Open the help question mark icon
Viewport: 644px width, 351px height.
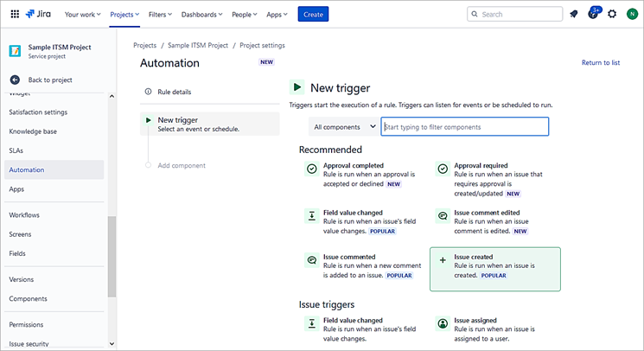(x=593, y=14)
